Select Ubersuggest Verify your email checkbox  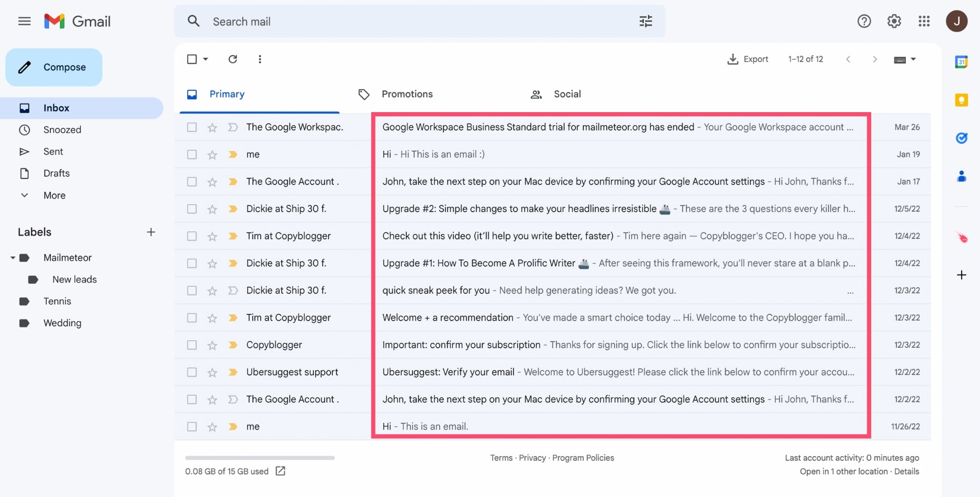point(192,372)
